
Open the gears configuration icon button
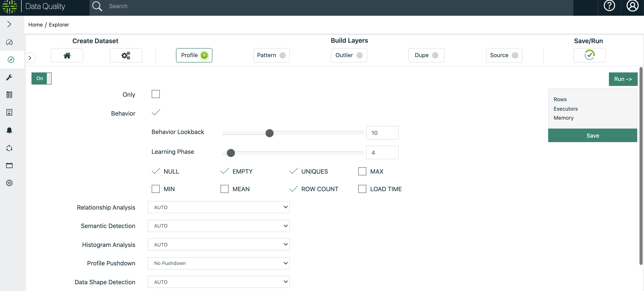[x=126, y=55]
